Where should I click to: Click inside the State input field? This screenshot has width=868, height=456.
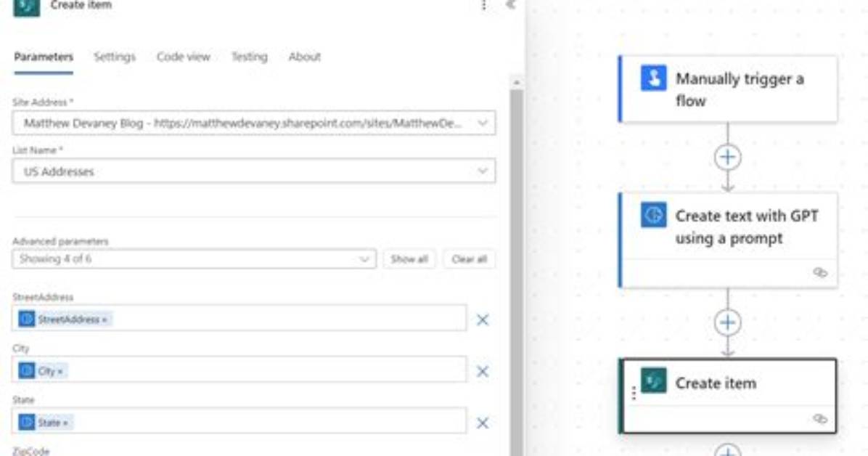239,422
